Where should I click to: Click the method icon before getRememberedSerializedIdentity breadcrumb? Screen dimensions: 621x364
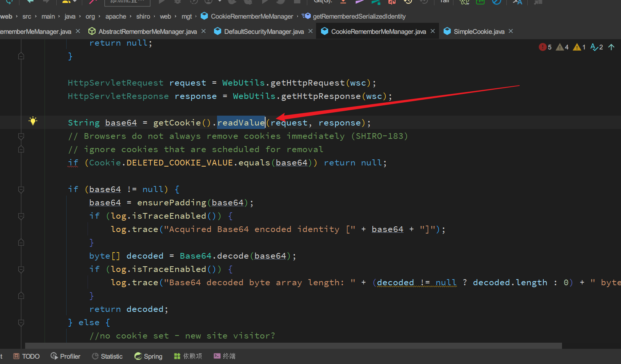point(306,16)
